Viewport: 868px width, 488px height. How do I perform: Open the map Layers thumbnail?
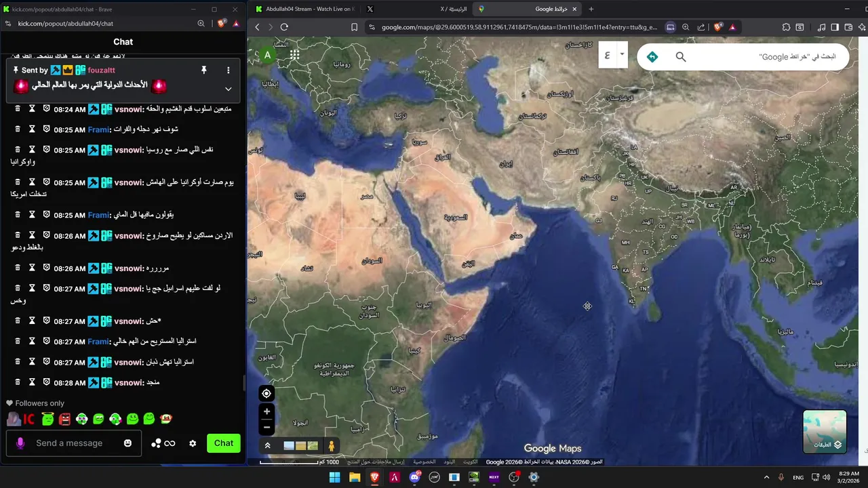pos(825,431)
